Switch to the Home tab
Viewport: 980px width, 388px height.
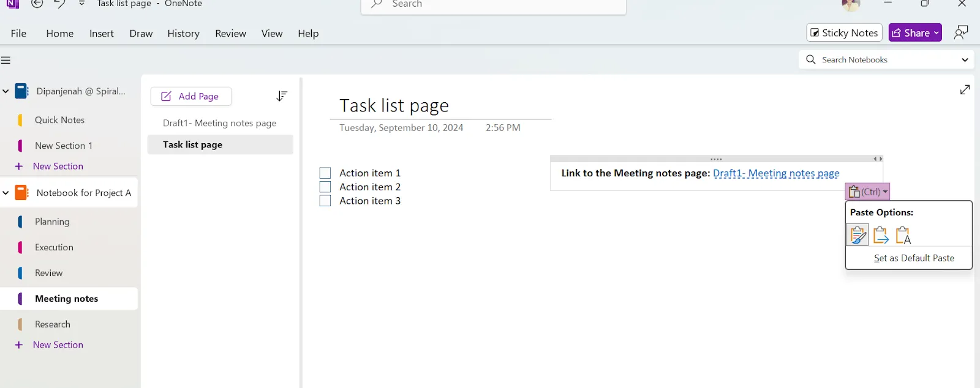(x=59, y=34)
